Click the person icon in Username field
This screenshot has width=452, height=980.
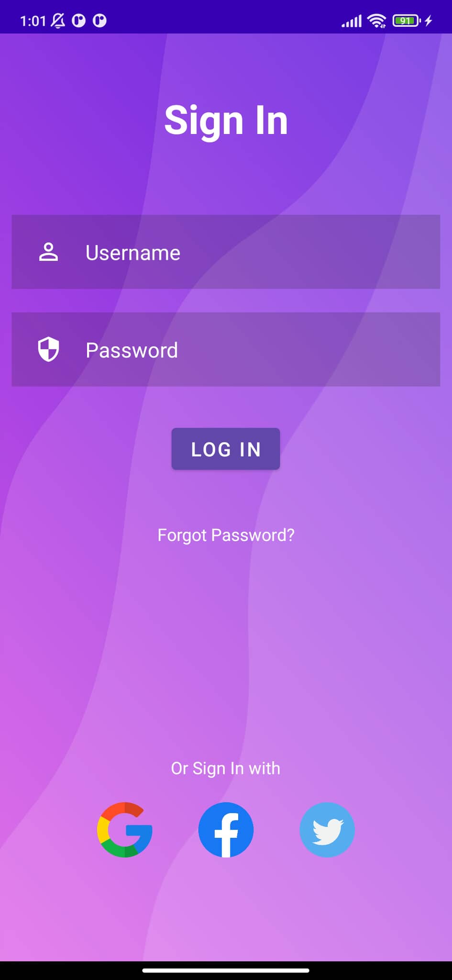[x=48, y=252]
